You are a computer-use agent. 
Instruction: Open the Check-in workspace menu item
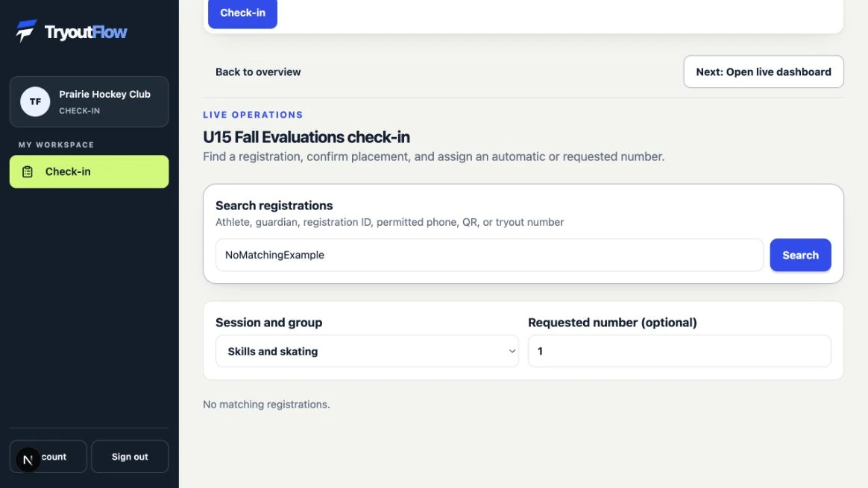89,171
